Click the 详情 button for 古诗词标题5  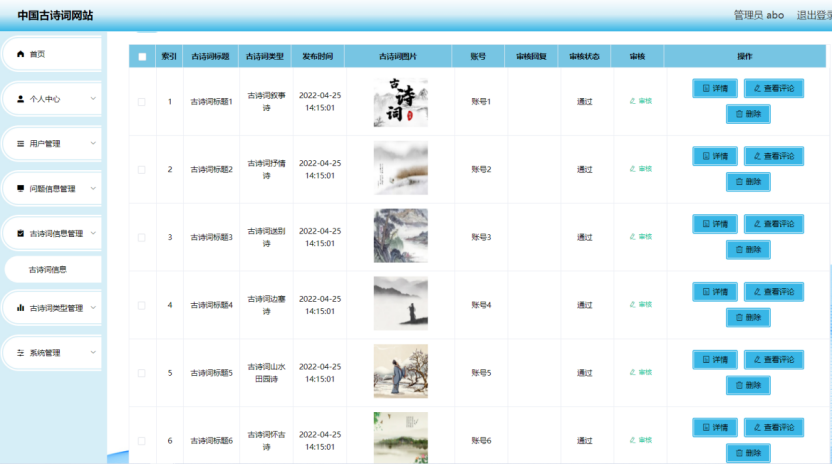[x=715, y=359]
